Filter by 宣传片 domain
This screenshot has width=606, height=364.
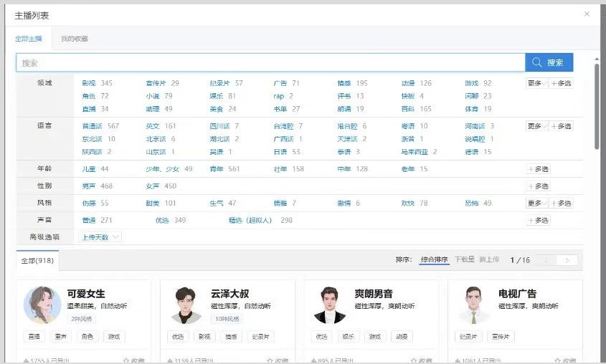click(x=156, y=83)
